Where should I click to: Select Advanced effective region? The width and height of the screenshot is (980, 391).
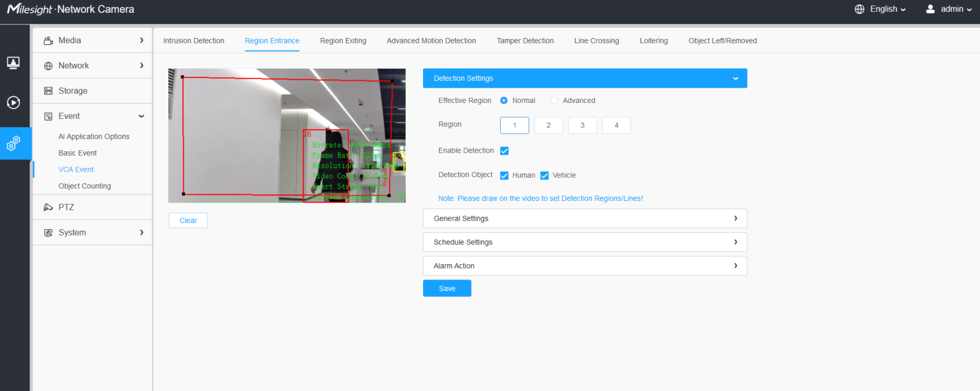pyautogui.click(x=554, y=101)
